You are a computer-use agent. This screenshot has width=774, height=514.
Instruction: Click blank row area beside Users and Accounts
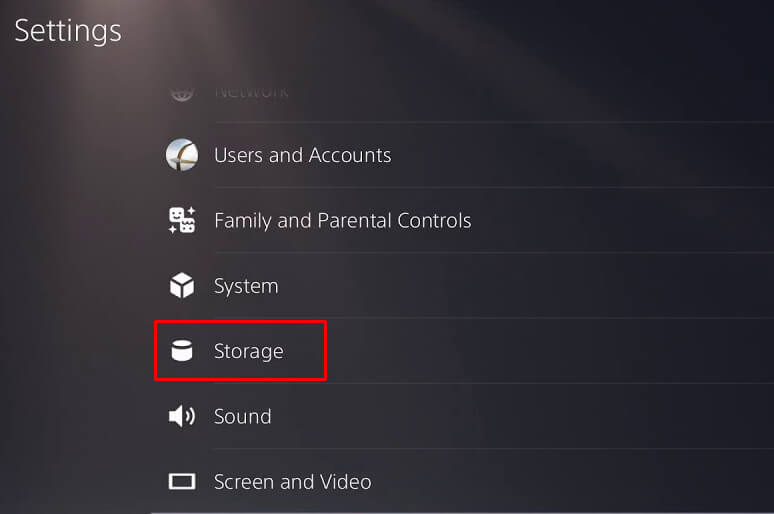tap(580, 155)
